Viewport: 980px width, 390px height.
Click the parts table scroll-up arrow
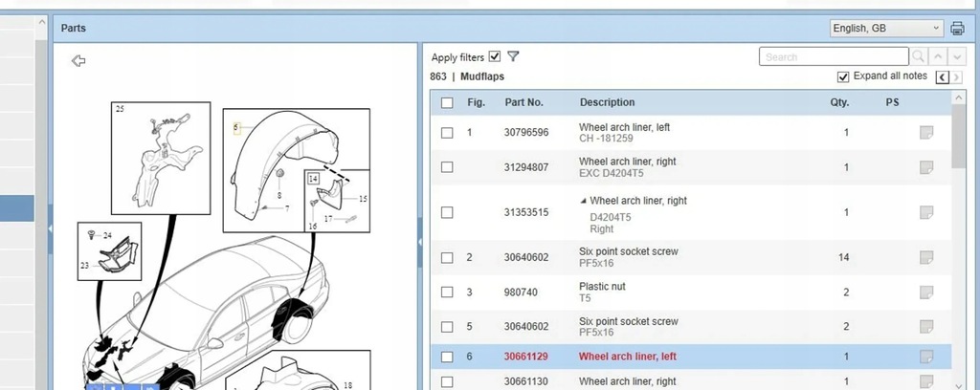click(958, 97)
